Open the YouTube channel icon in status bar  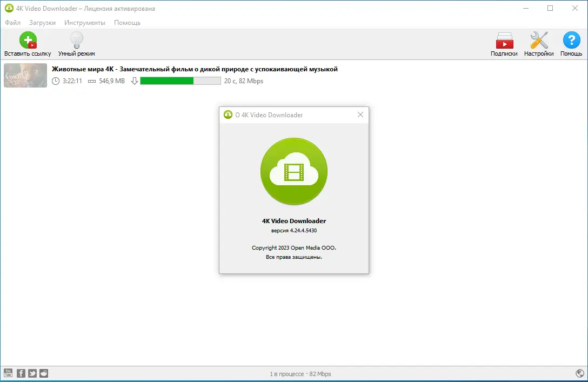point(8,373)
